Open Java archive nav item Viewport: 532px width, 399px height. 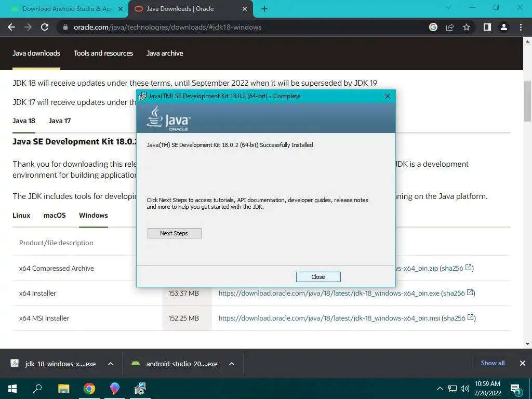[165, 54]
